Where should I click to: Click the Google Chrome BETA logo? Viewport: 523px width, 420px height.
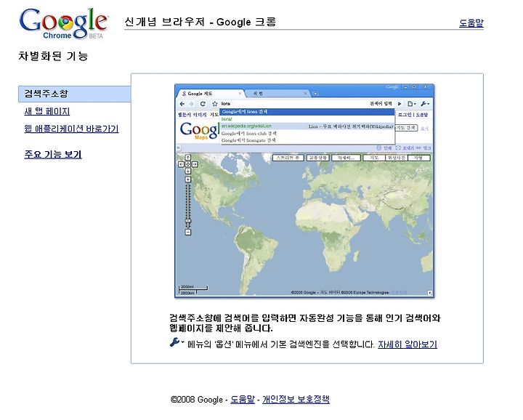point(63,23)
